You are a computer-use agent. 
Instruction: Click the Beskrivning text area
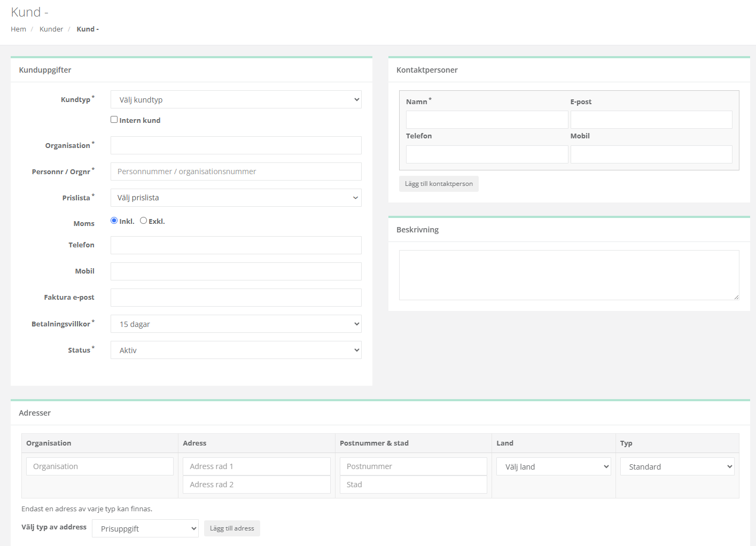click(x=568, y=275)
